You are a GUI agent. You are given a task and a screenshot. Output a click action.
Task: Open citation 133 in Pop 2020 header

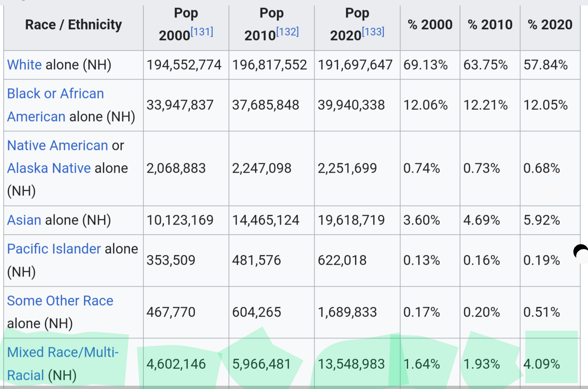pyautogui.click(x=373, y=31)
